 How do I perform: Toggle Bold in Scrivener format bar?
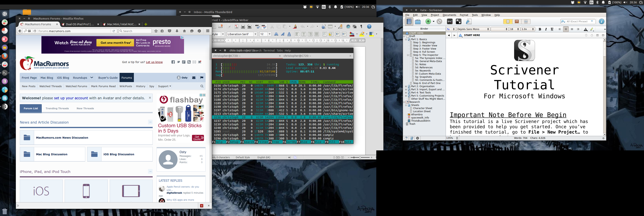click(540, 29)
